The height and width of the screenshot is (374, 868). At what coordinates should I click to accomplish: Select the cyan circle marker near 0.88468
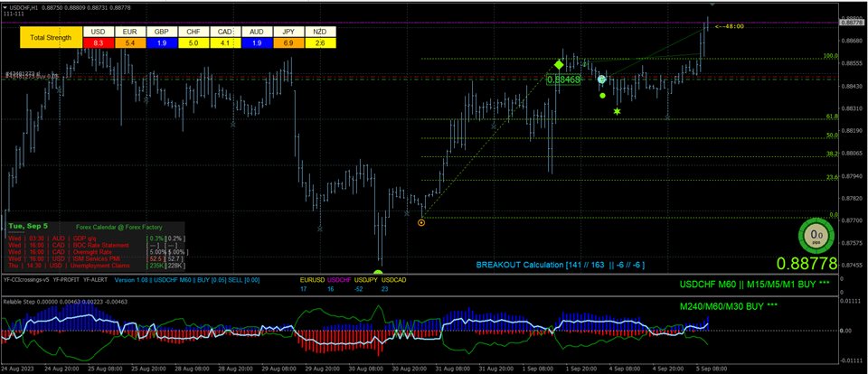[x=602, y=79]
